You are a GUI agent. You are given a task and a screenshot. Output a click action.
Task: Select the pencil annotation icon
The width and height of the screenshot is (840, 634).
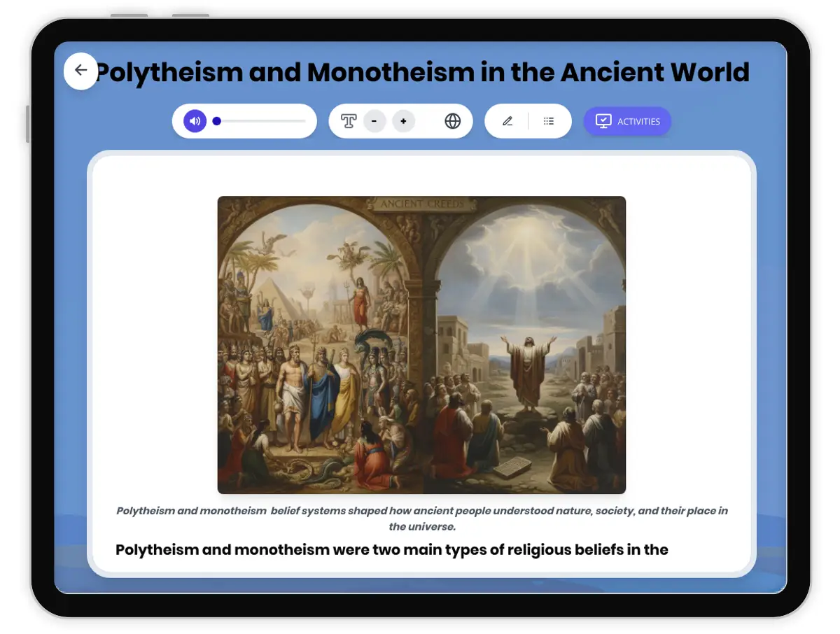[507, 120]
